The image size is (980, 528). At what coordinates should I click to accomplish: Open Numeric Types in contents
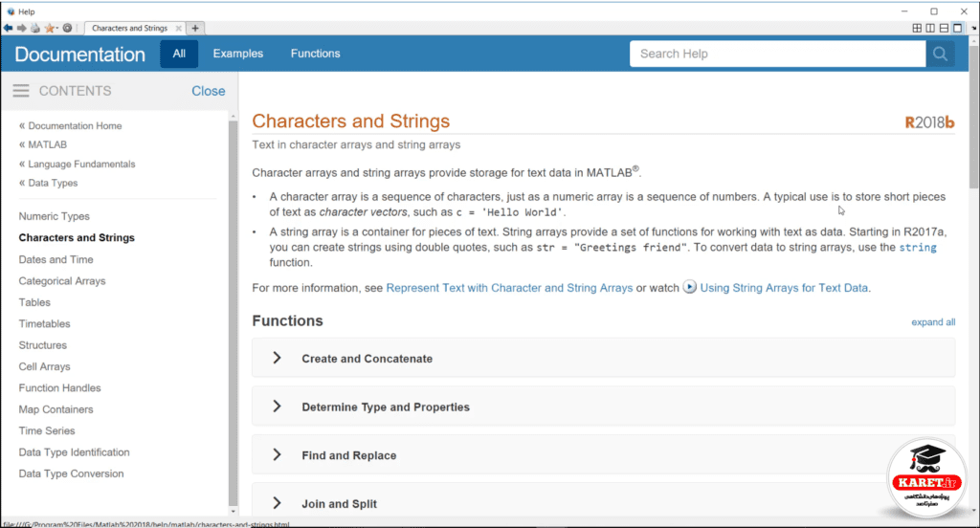point(54,216)
